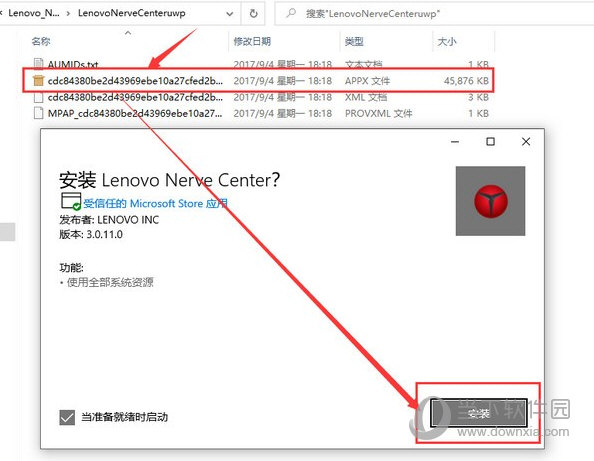Select the MPAP_cdc84380be2d... file name
594x461 pixels.
135,113
